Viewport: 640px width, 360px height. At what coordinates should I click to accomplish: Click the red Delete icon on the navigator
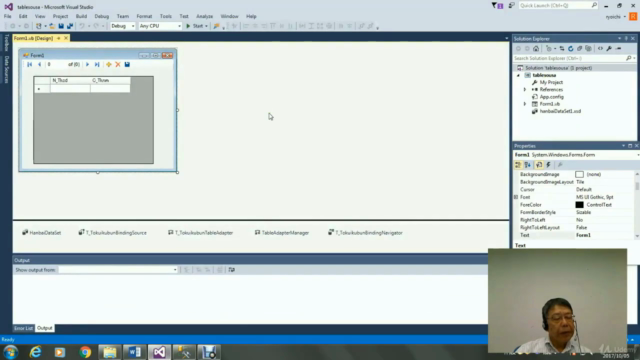click(x=118, y=64)
